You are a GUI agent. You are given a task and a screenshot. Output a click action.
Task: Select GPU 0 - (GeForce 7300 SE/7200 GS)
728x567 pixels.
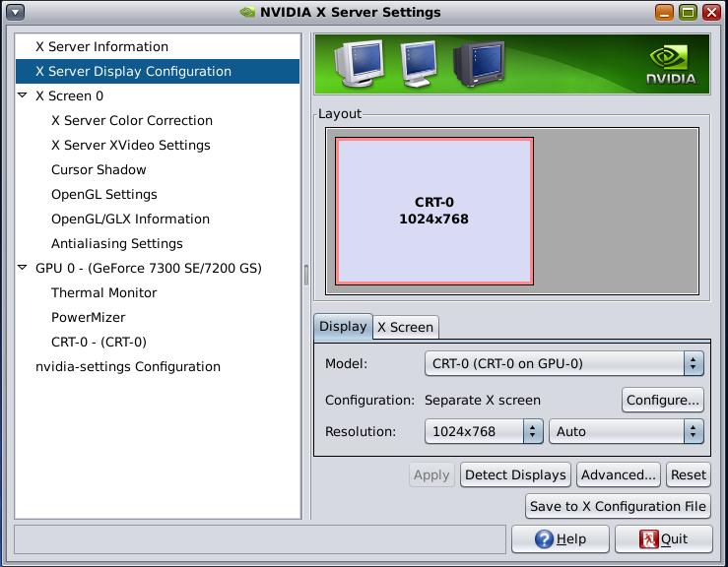tap(149, 268)
